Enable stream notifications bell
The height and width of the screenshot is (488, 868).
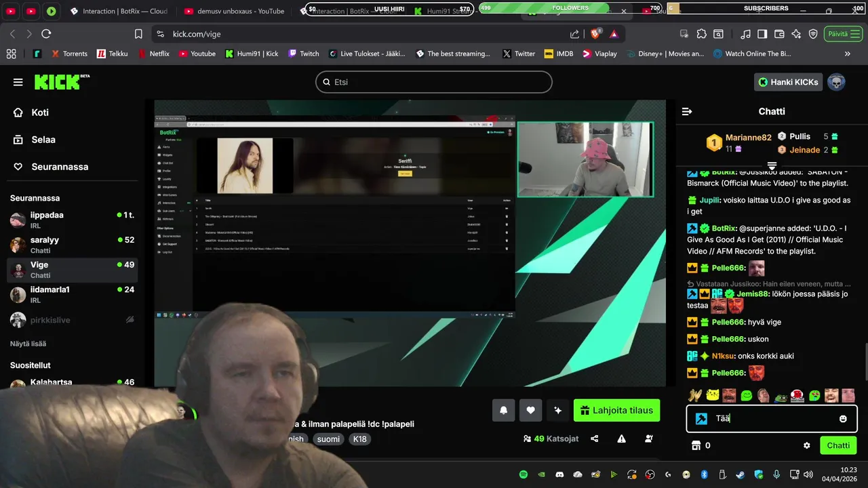(503, 410)
